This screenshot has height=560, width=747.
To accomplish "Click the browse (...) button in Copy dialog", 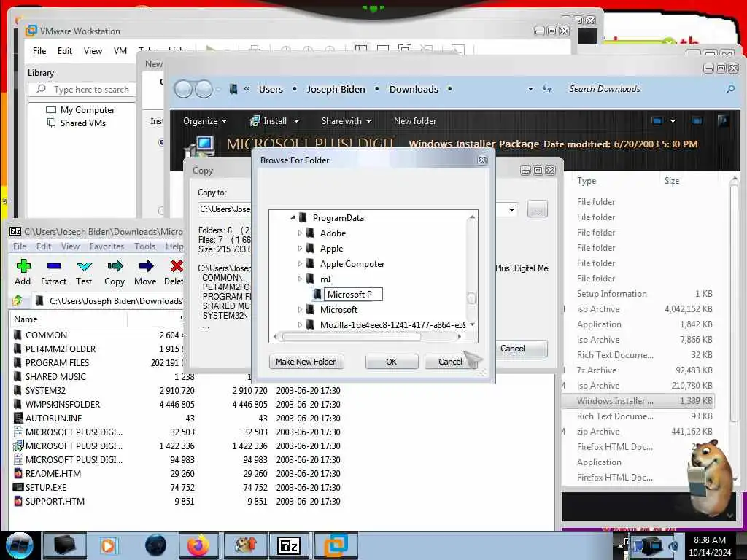I will tap(538, 209).
